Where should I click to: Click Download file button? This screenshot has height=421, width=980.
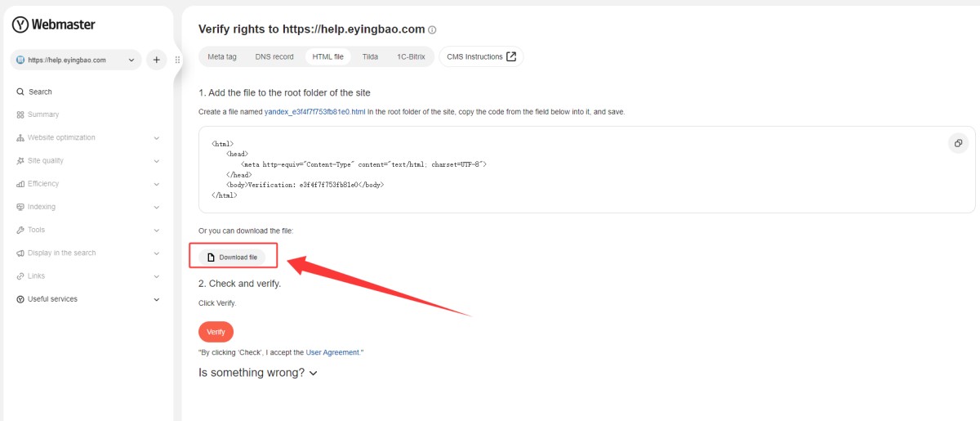click(232, 257)
